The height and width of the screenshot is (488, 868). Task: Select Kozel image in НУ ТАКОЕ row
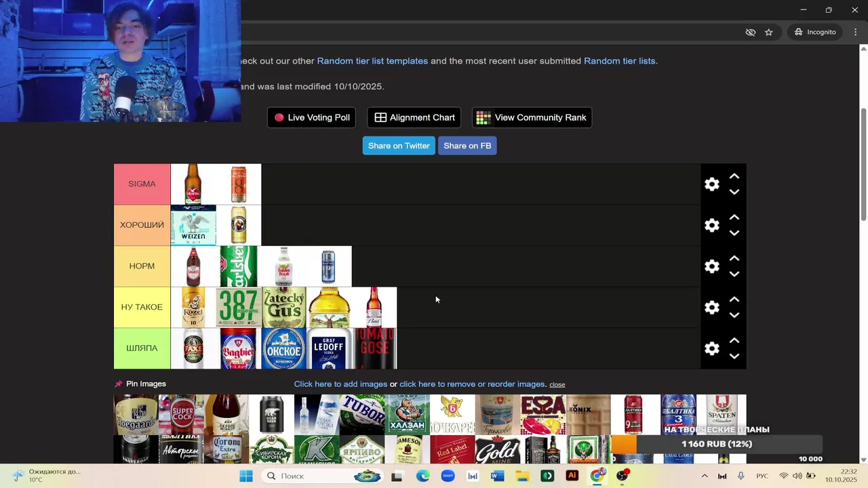tap(193, 308)
